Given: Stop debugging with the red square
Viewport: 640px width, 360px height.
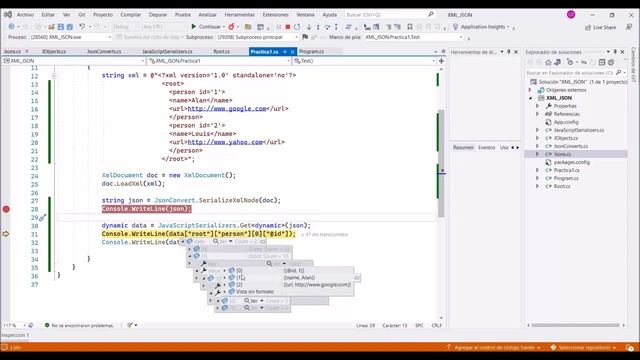Looking at the screenshot, I should pos(288,27).
